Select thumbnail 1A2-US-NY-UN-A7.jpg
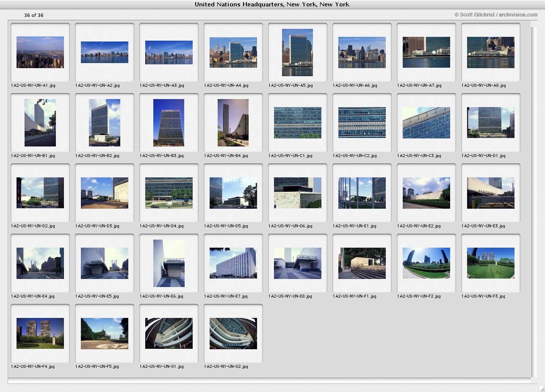Viewport: 545px width, 392px height. (426, 52)
